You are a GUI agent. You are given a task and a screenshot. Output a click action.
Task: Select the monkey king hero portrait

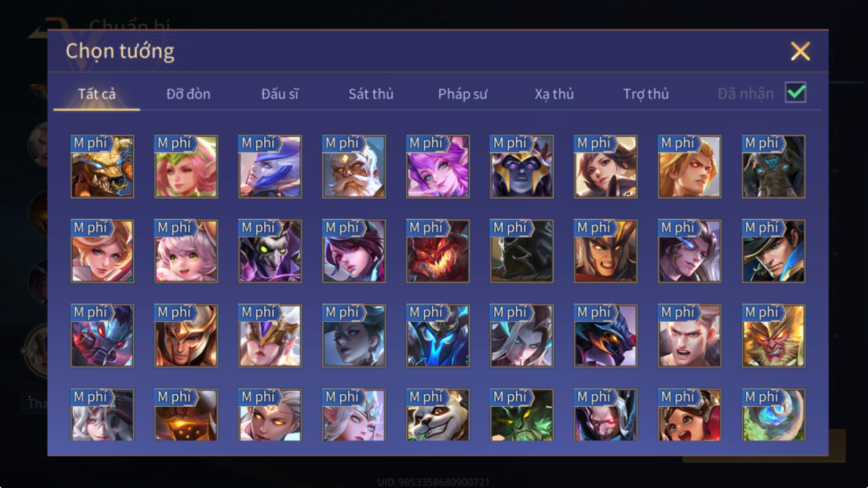click(773, 336)
